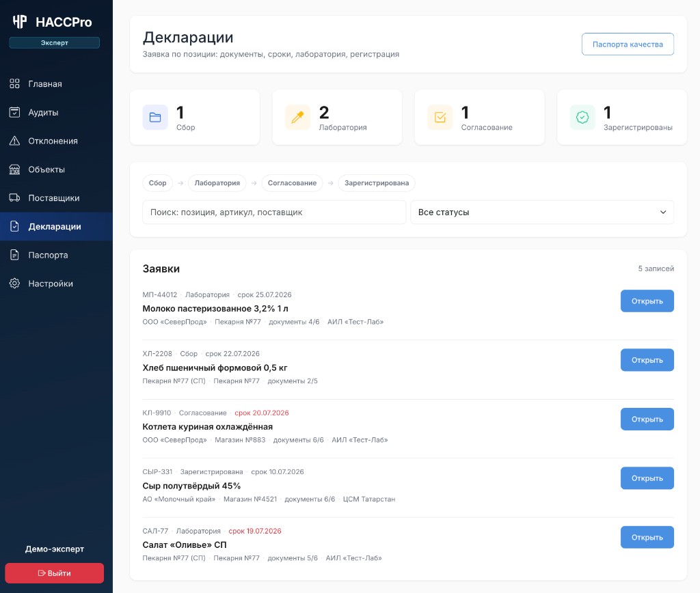The image size is (700, 593).
Task: Open the Главная menu item
Action: [56, 83]
